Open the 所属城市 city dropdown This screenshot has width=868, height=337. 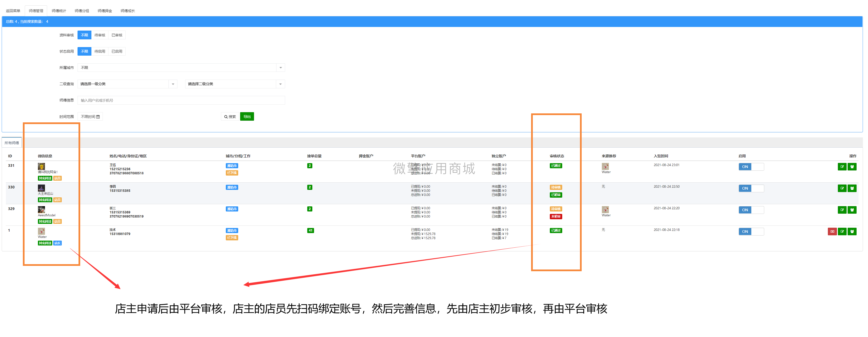pyautogui.click(x=181, y=68)
